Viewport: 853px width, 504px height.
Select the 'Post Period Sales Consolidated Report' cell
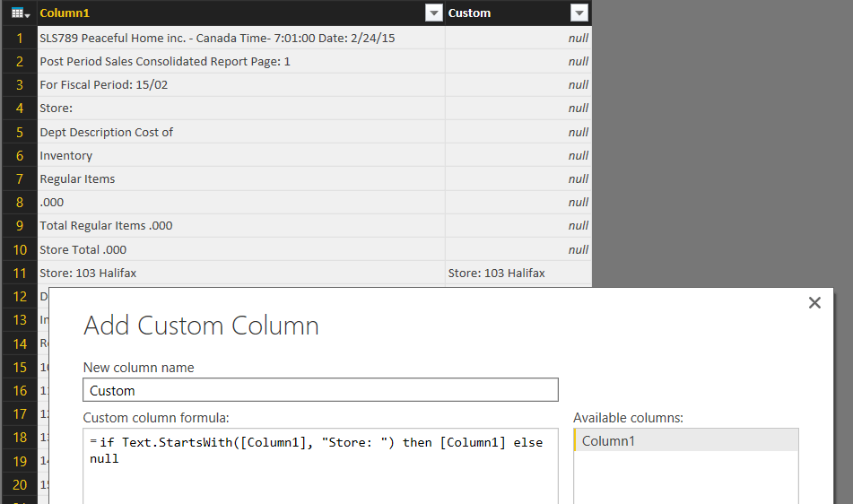coord(240,61)
